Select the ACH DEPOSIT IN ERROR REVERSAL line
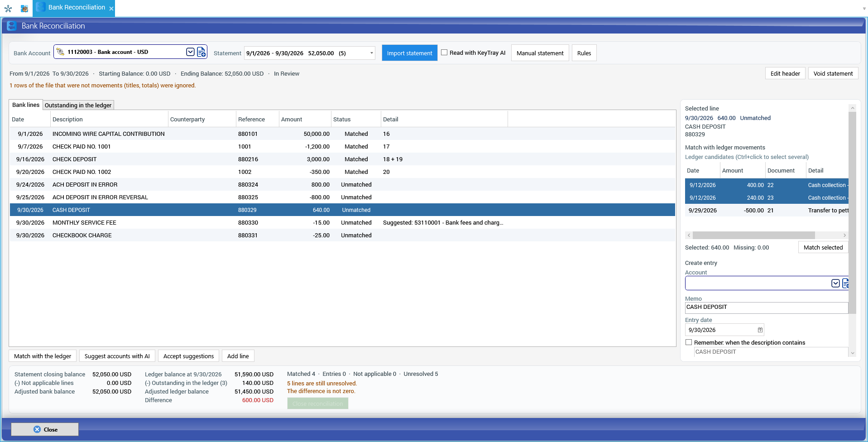This screenshot has width=868, height=442. 342,197
